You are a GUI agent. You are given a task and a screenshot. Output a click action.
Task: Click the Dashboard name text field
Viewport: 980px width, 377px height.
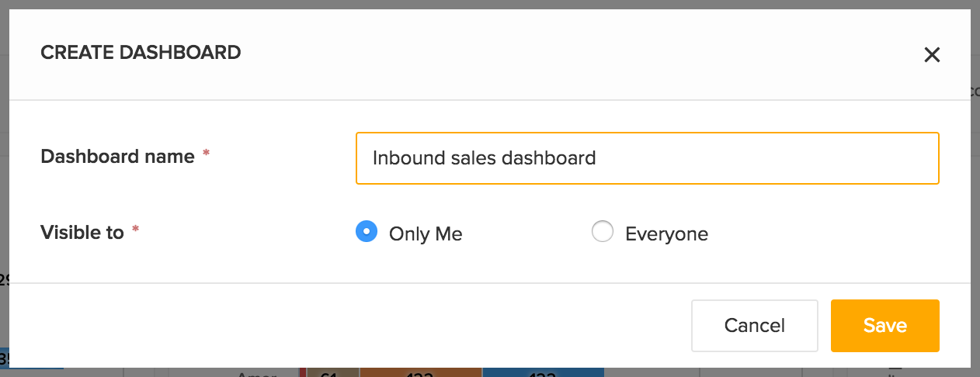[647, 158]
